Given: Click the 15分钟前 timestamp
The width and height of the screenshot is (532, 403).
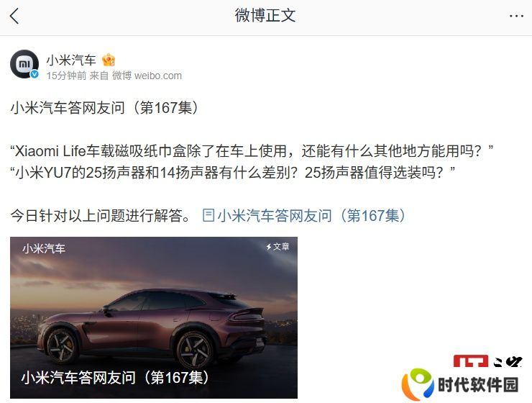Looking at the screenshot, I should (66, 76).
